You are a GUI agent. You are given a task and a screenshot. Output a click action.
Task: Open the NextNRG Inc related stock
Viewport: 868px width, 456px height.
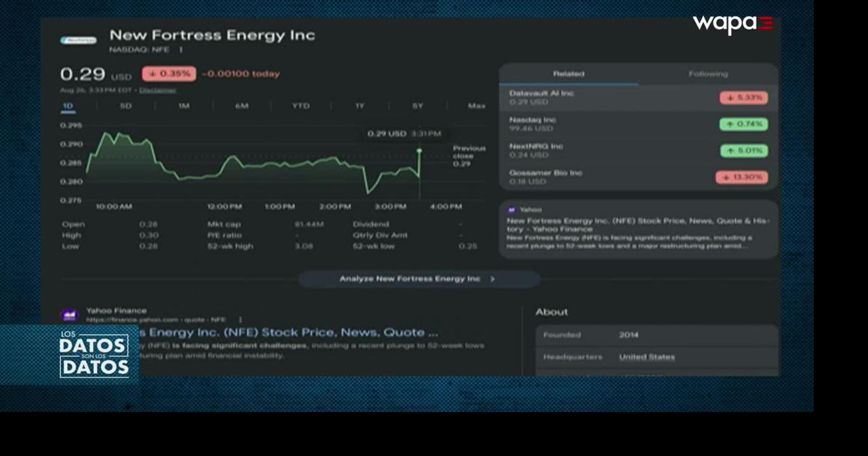[x=638, y=151]
